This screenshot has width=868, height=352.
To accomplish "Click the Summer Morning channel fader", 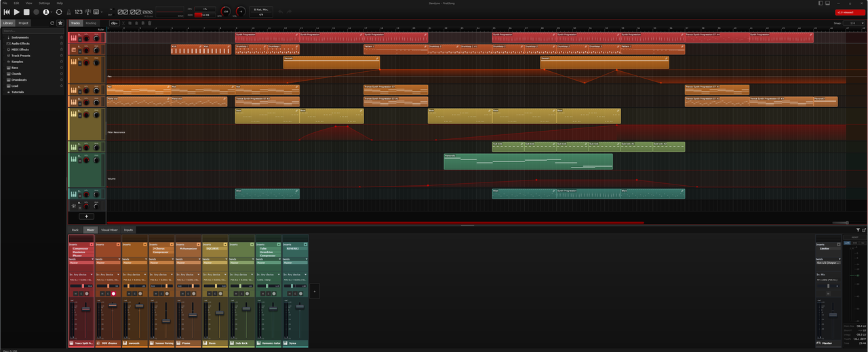I will pyautogui.click(x=166, y=320).
